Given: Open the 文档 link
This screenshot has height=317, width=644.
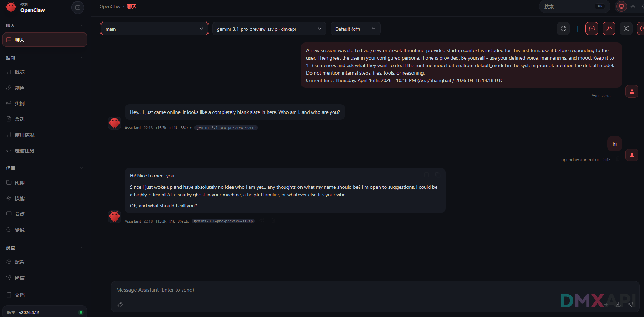Looking at the screenshot, I should pos(20,295).
